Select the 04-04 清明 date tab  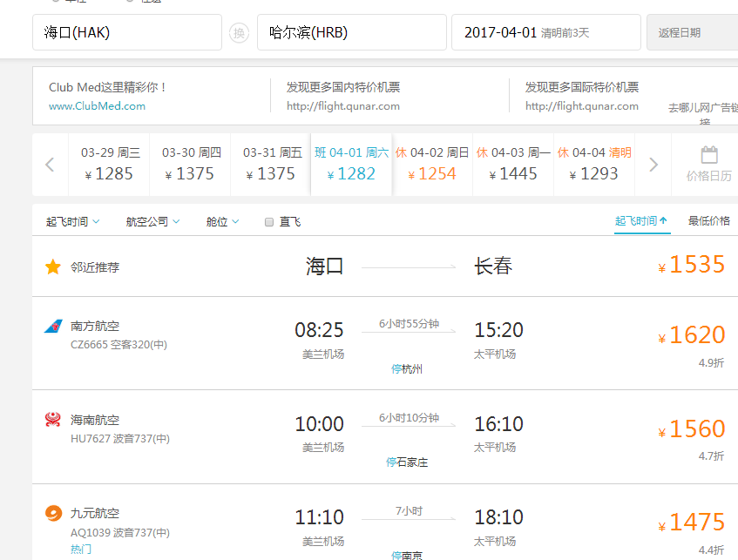point(594,165)
